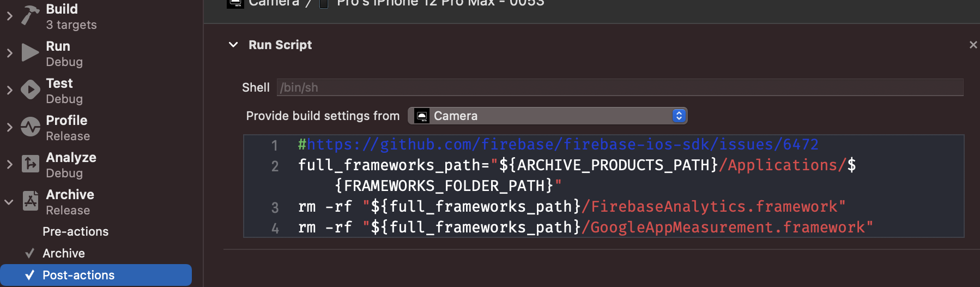Click the Profile waveform icon
This screenshot has width=980, height=287.
31,127
